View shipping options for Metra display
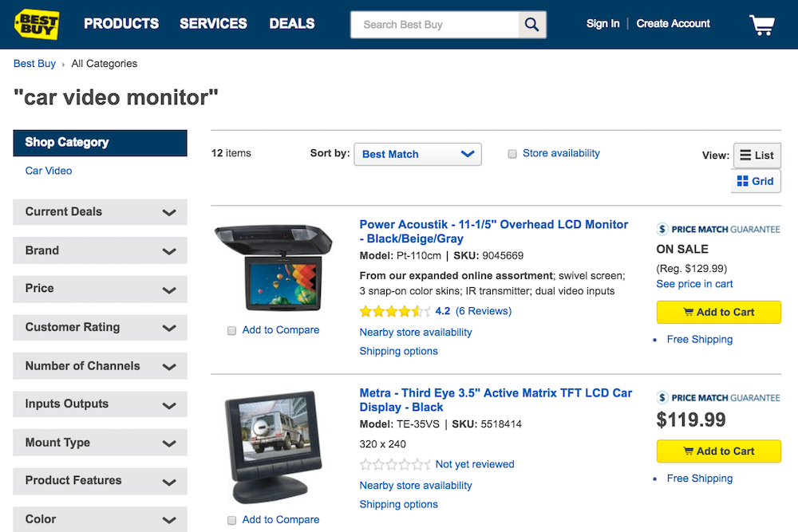The height and width of the screenshot is (532, 798). [398, 505]
